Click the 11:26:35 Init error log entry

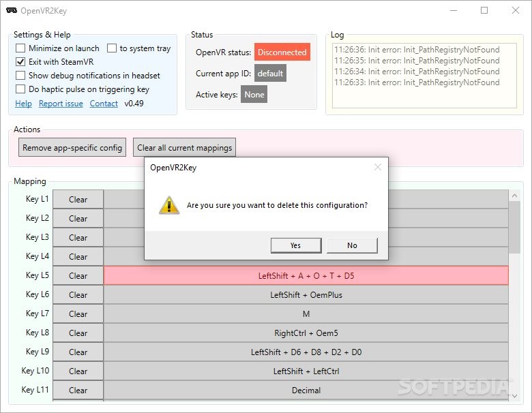pyautogui.click(x=417, y=61)
